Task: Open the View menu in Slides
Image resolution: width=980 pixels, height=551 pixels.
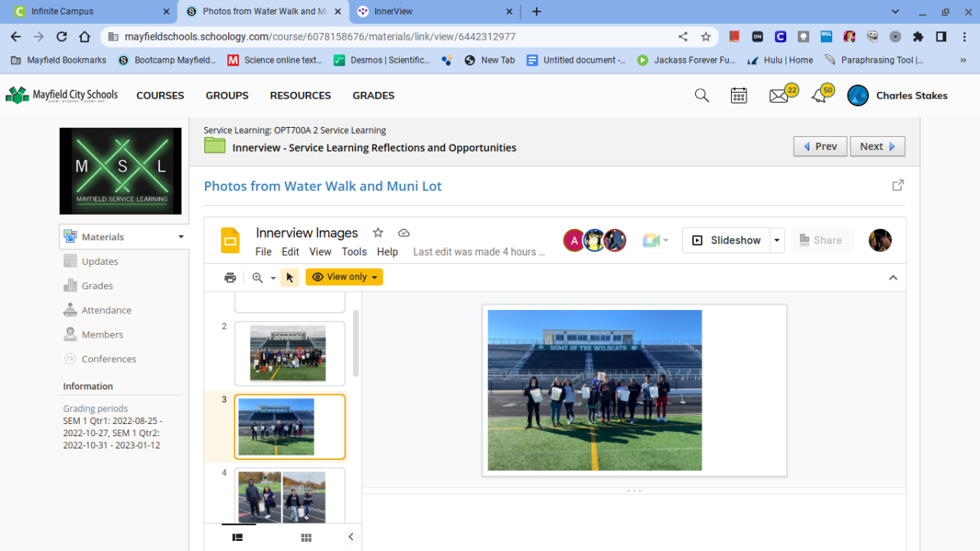Action: [320, 252]
